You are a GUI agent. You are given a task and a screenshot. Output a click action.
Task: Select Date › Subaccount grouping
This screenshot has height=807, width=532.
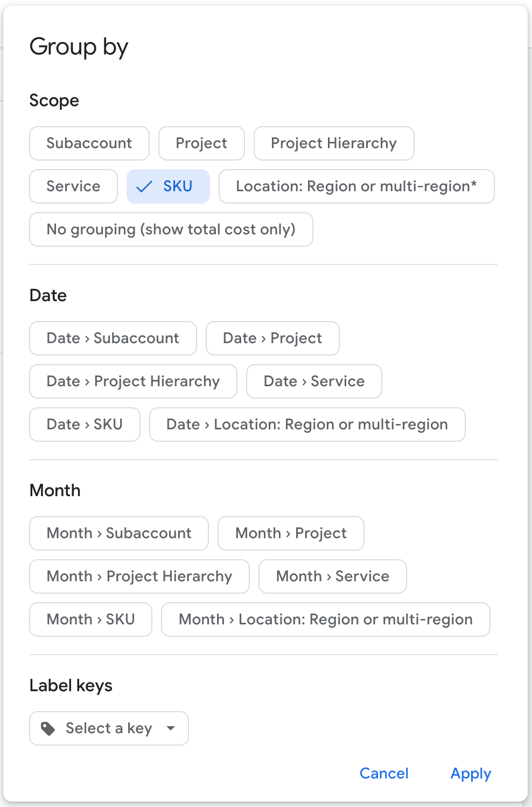(113, 338)
